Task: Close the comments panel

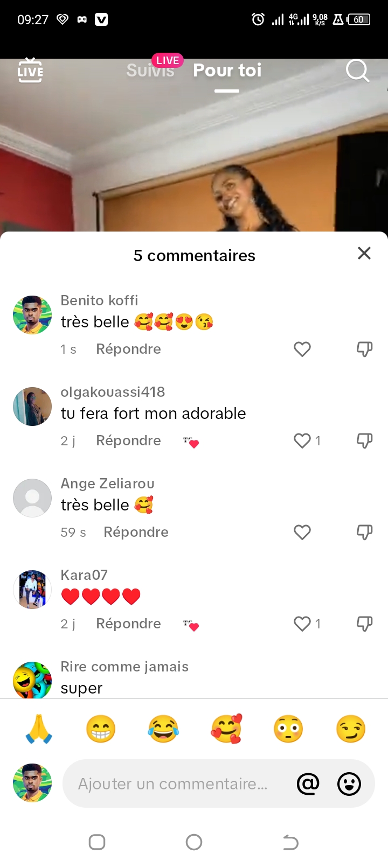Action: (x=364, y=253)
